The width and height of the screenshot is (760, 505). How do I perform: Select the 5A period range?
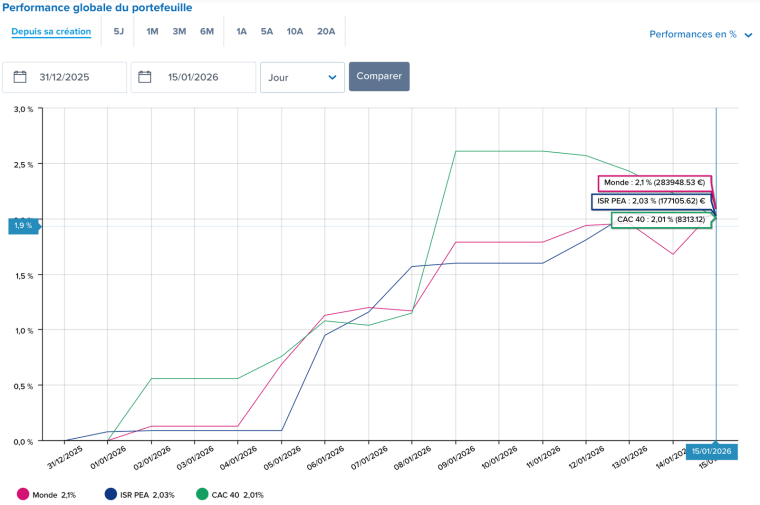pyautogui.click(x=267, y=31)
